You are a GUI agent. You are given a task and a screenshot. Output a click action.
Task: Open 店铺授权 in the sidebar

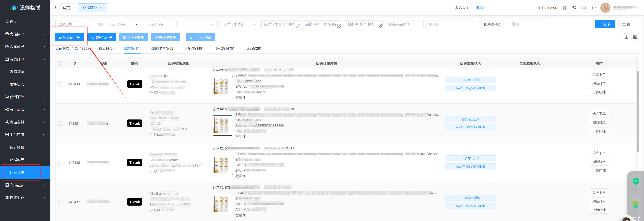(x=25, y=147)
